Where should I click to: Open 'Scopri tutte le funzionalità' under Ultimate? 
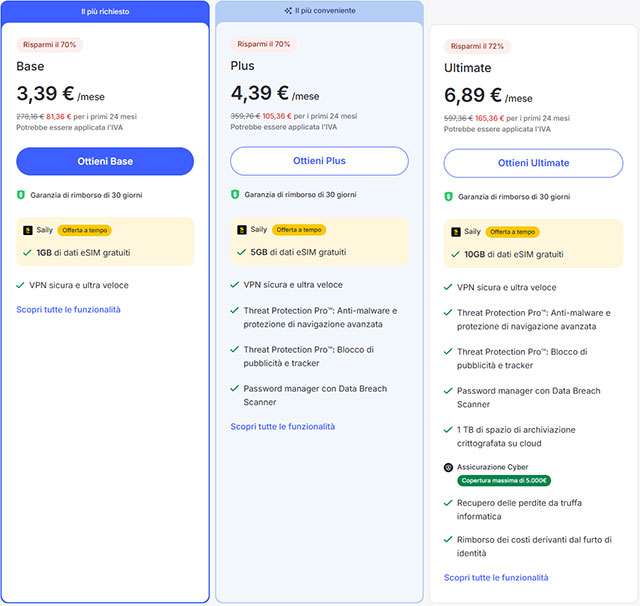coord(496,577)
